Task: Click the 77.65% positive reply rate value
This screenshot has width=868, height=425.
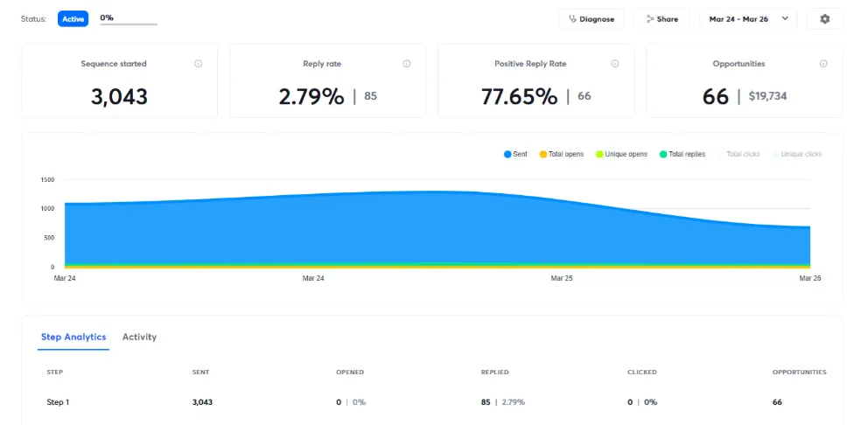Action: click(519, 96)
